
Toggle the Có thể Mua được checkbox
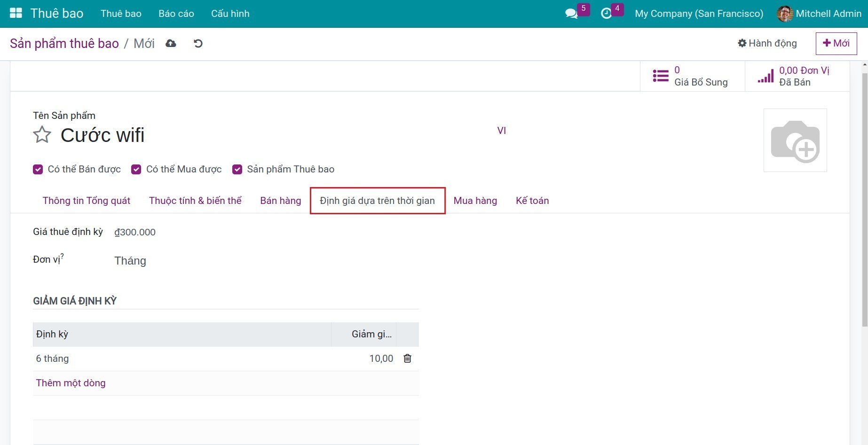click(x=136, y=170)
